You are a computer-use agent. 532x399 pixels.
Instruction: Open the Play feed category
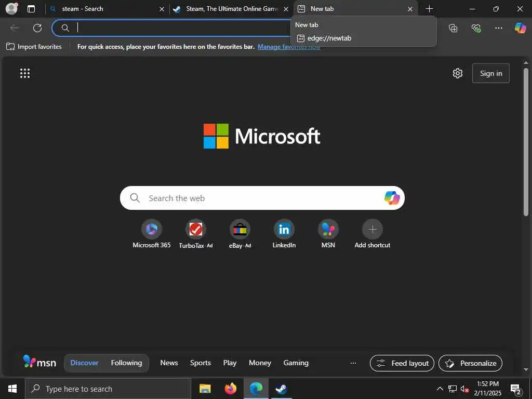click(230, 363)
